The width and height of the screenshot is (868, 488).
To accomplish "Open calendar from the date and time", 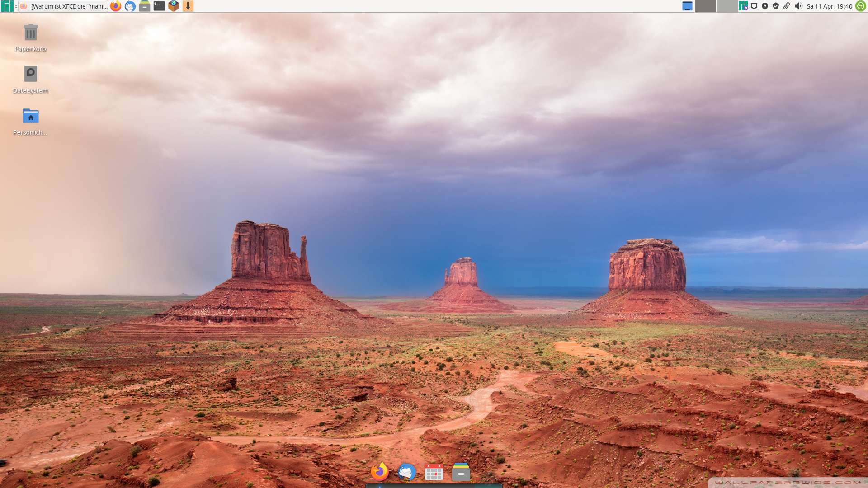I will click(x=830, y=6).
